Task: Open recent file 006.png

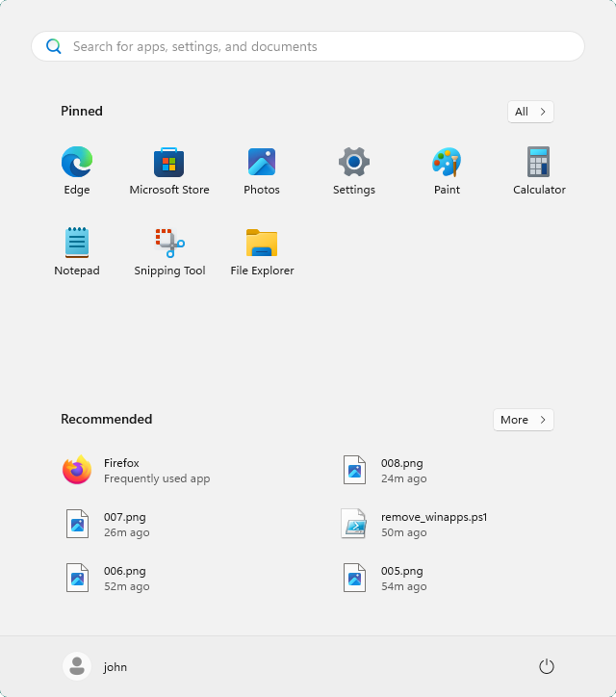Action: [x=124, y=578]
